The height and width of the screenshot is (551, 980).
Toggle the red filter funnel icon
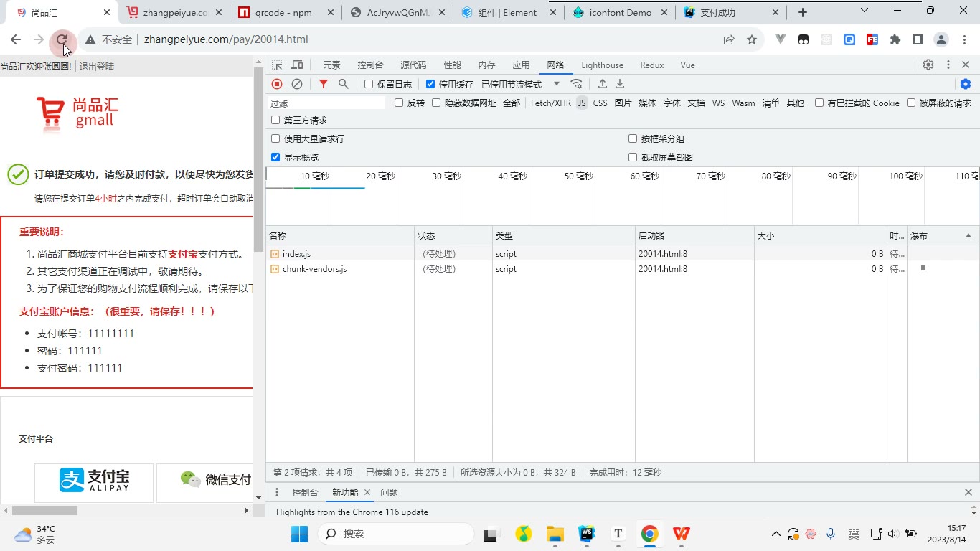[324, 84]
